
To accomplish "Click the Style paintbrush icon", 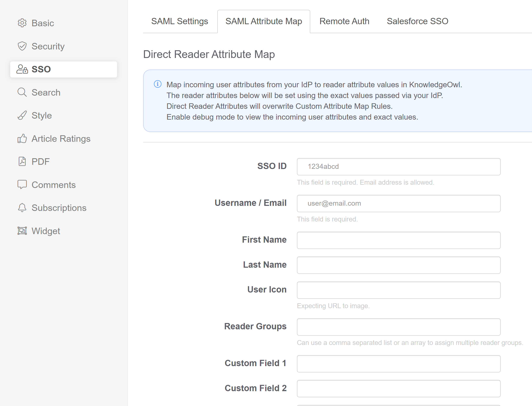I will tap(22, 116).
